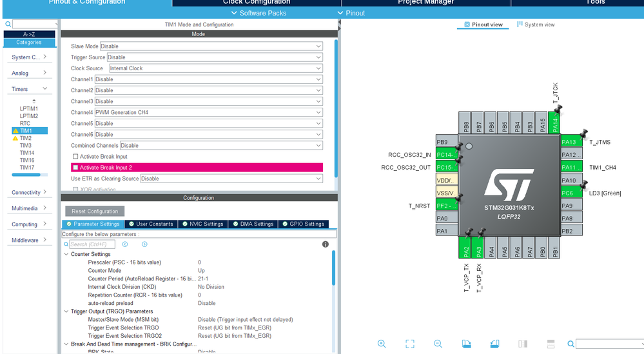Image resolution: width=644 pixels, height=354 pixels.
Task: Select RTC in the timers list
Action: (x=25, y=123)
